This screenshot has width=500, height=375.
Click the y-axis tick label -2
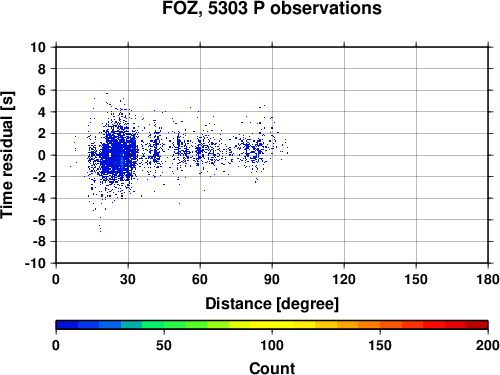[x=39, y=177]
